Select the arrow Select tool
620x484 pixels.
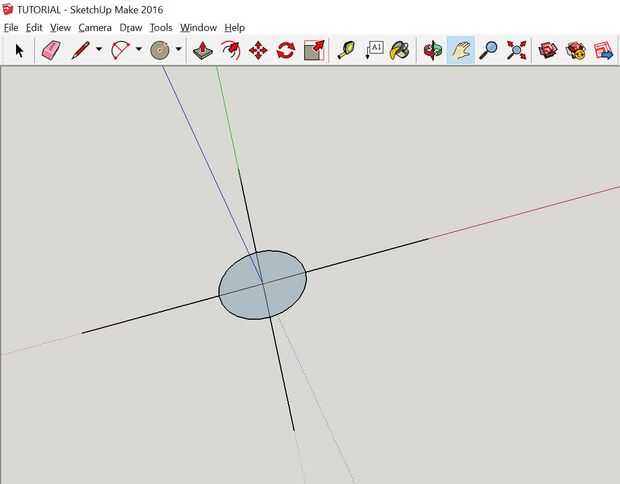(19, 51)
